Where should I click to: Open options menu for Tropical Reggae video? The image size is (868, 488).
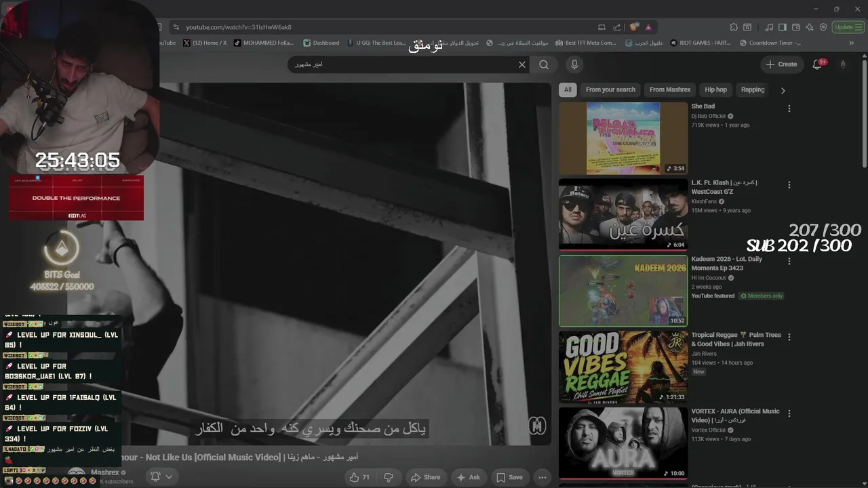pyautogui.click(x=789, y=337)
